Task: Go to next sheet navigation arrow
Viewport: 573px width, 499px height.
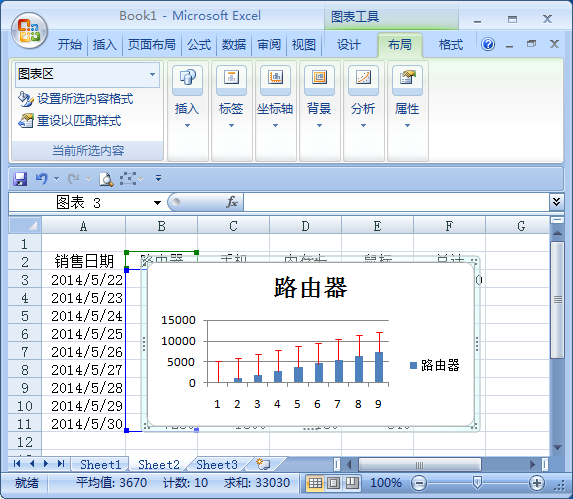Action: [x=46, y=464]
